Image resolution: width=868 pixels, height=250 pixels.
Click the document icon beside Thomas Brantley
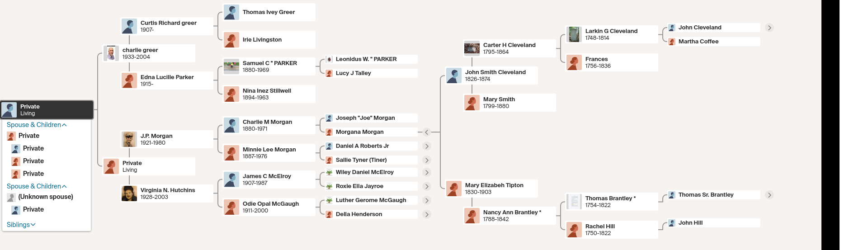[x=574, y=202]
